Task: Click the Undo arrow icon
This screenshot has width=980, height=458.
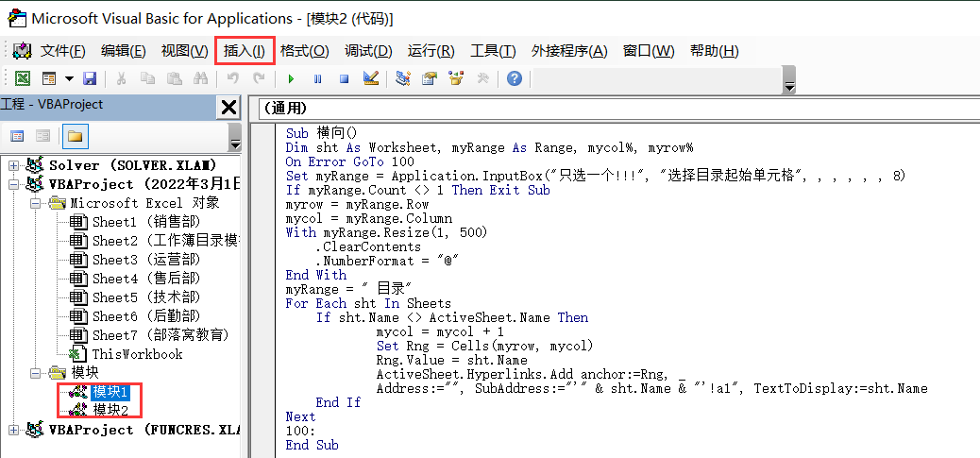Action: [232, 78]
